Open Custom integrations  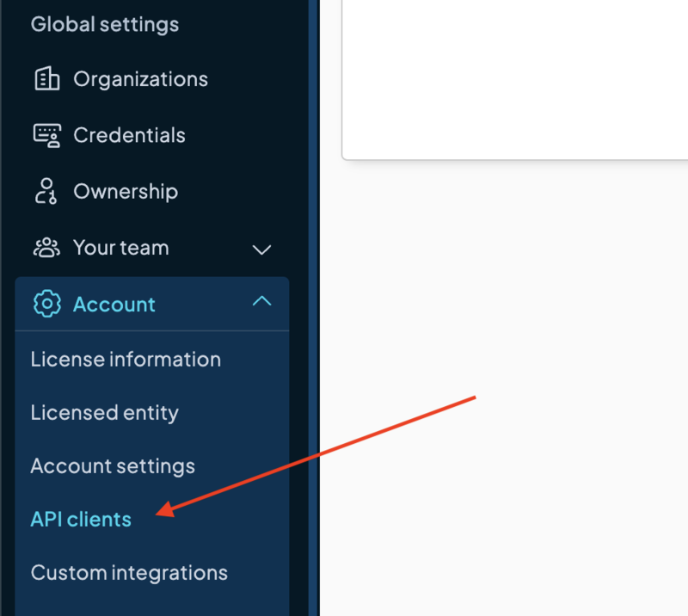129,573
